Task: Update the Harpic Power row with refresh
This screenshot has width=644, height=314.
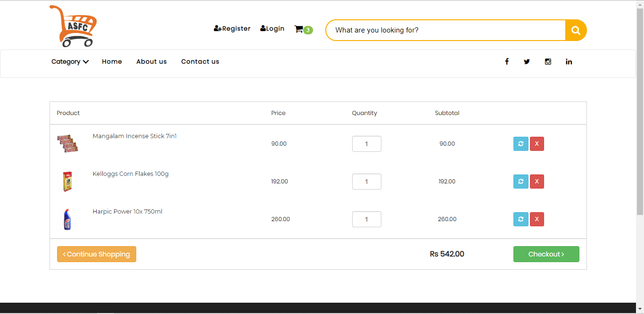Action: tap(520, 219)
